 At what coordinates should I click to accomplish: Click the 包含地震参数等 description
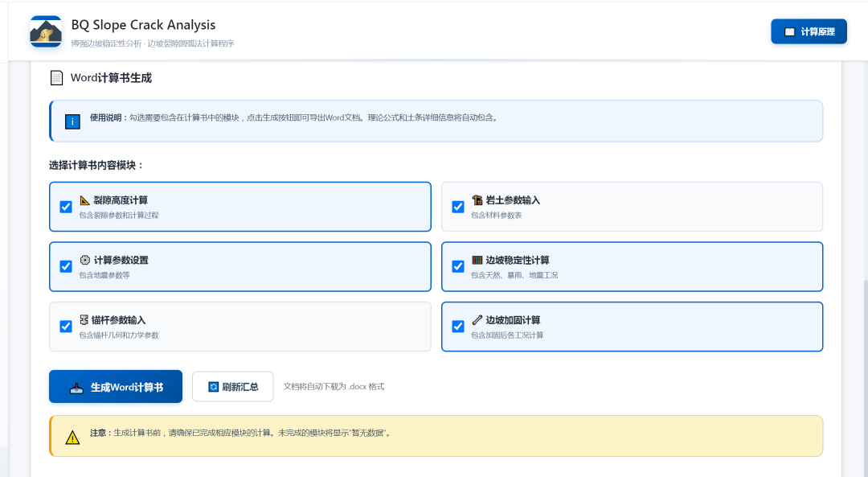104,275
